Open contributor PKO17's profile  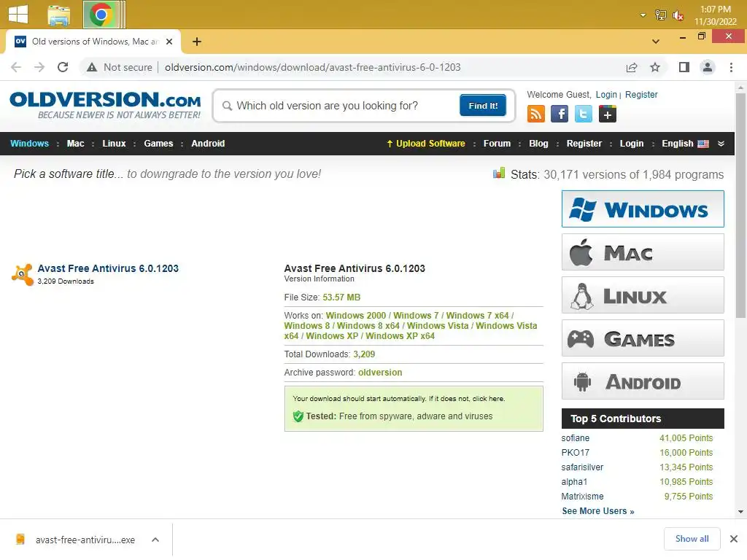(x=575, y=452)
